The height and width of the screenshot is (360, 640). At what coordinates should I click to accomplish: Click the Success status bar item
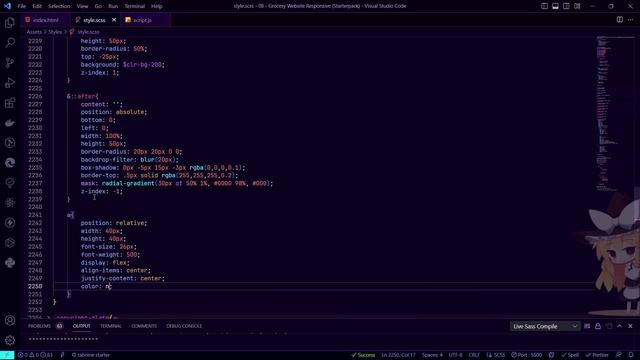tap(363, 355)
